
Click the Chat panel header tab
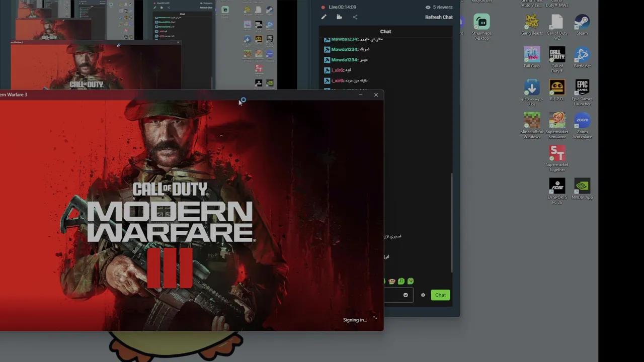(x=385, y=31)
